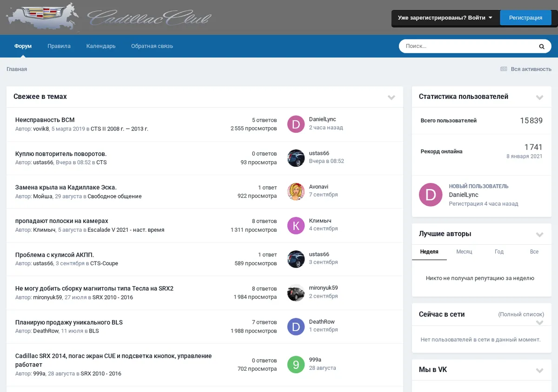Open the Календарь menu item
This screenshot has width=558, height=392.
tap(101, 46)
